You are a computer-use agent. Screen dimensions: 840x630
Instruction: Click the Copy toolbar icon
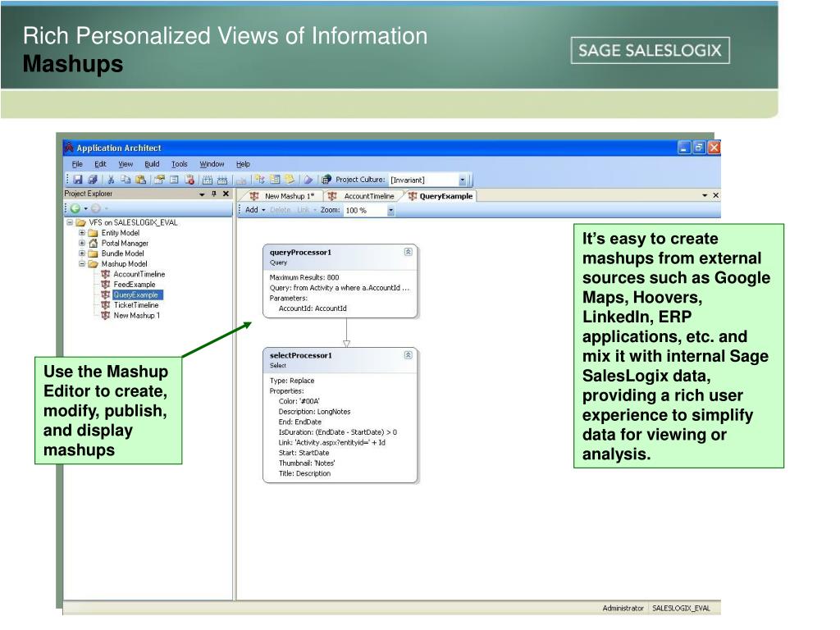pos(126,180)
